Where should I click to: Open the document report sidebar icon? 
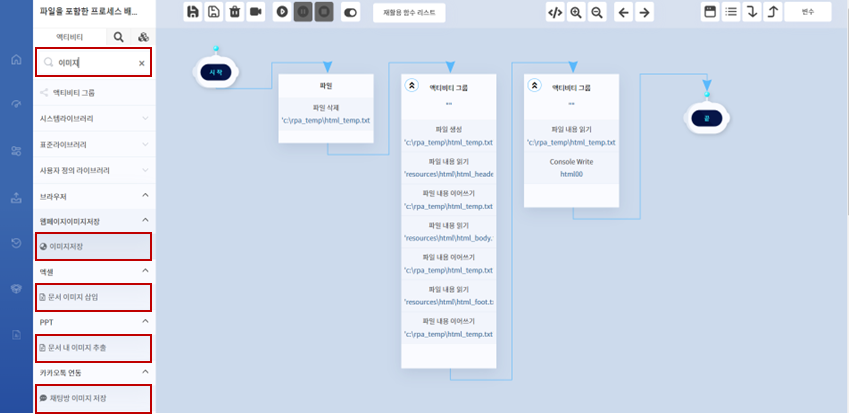tap(16, 335)
